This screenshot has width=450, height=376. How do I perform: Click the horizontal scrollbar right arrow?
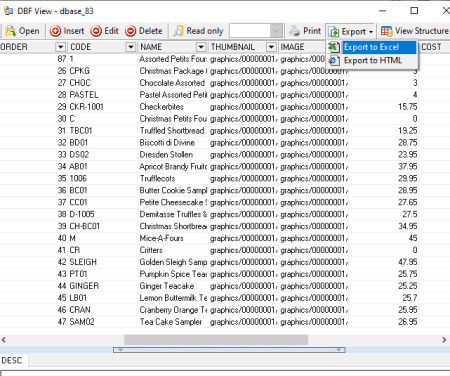(x=444, y=340)
